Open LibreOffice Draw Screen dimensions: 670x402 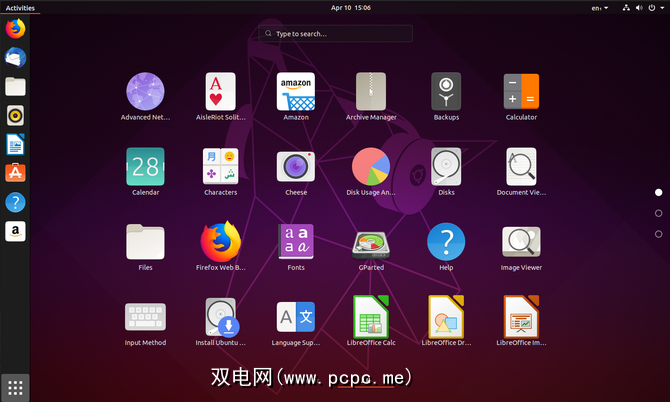point(446,317)
